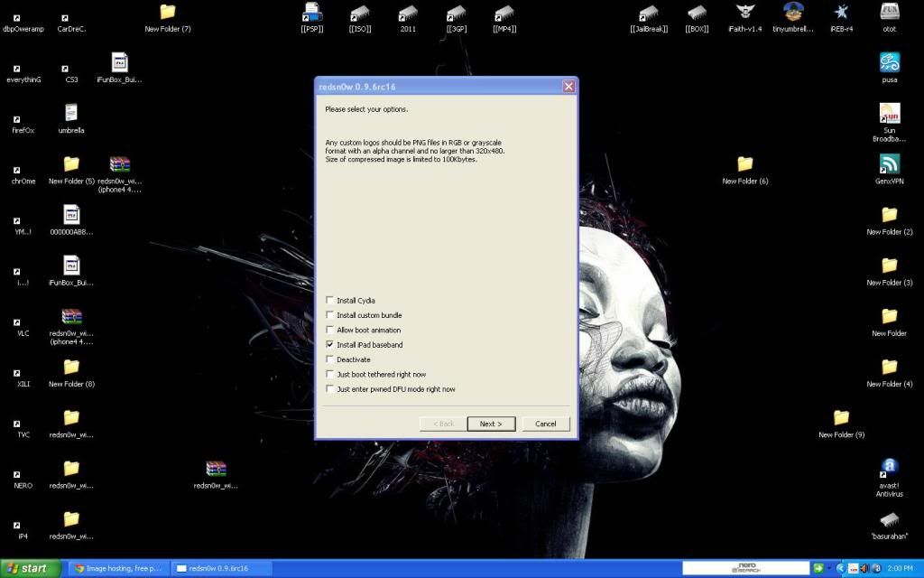Launch the VLC shortcut

coord(23,327)
